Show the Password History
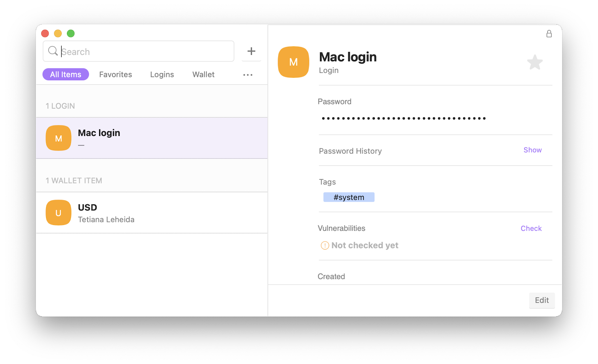This screenshot has width=598, height=364. pos(532,150)
